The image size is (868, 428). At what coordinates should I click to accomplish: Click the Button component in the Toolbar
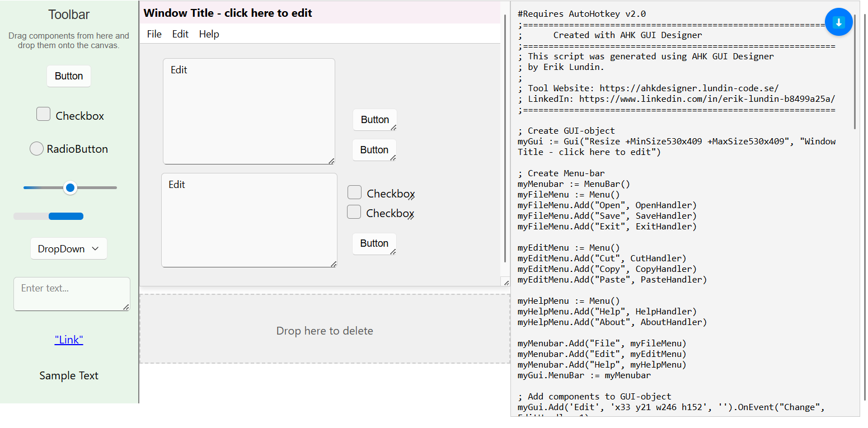click(x=69, y=76)
